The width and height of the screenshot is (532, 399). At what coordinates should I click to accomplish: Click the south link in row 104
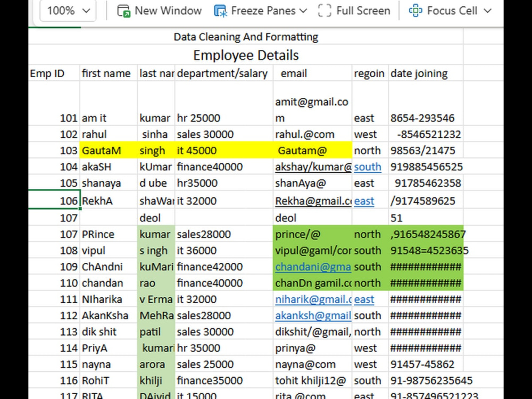(368, 167)
